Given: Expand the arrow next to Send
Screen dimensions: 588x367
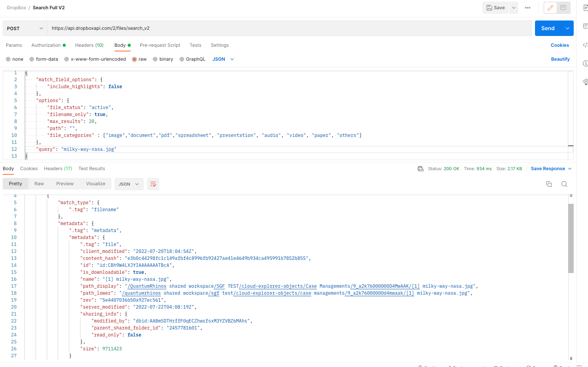Looking at the screenshot, I should (x=567, y=28).
